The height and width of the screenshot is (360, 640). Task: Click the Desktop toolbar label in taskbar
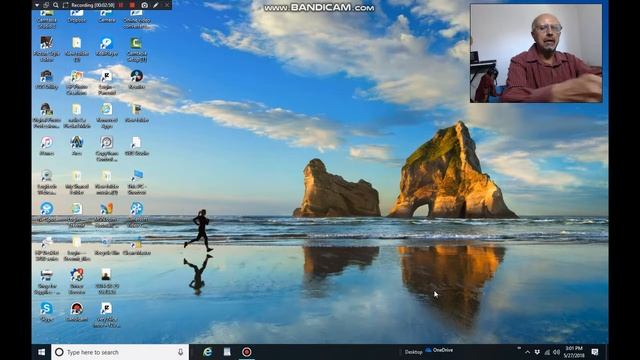coord(413,352)
